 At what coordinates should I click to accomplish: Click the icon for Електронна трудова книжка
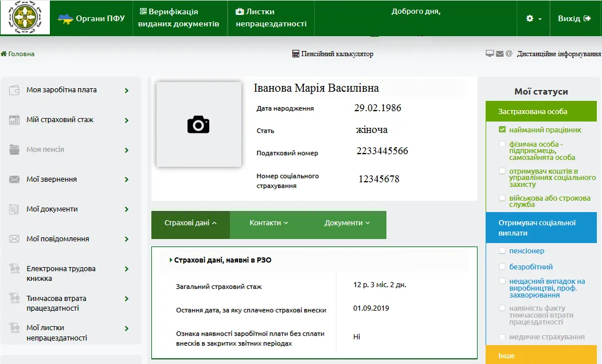pyautogui.click(x=14, y=268)
